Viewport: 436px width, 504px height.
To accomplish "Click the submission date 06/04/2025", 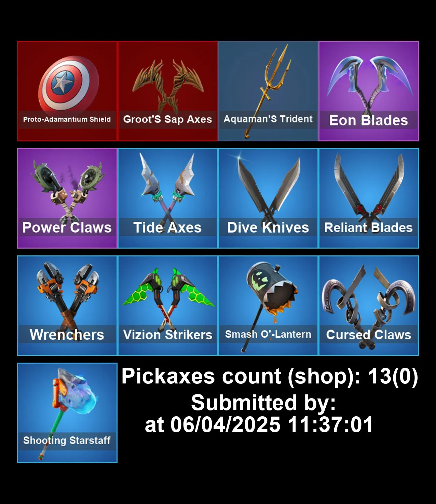I will 225,425.
